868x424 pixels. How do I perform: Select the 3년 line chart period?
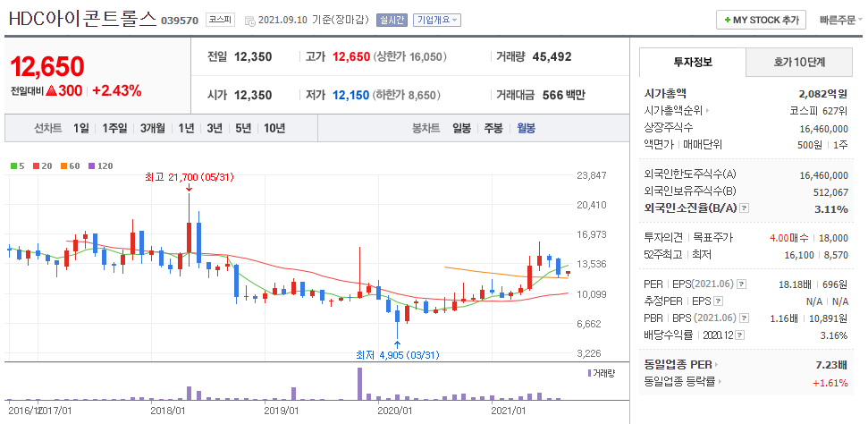point(215,129)
